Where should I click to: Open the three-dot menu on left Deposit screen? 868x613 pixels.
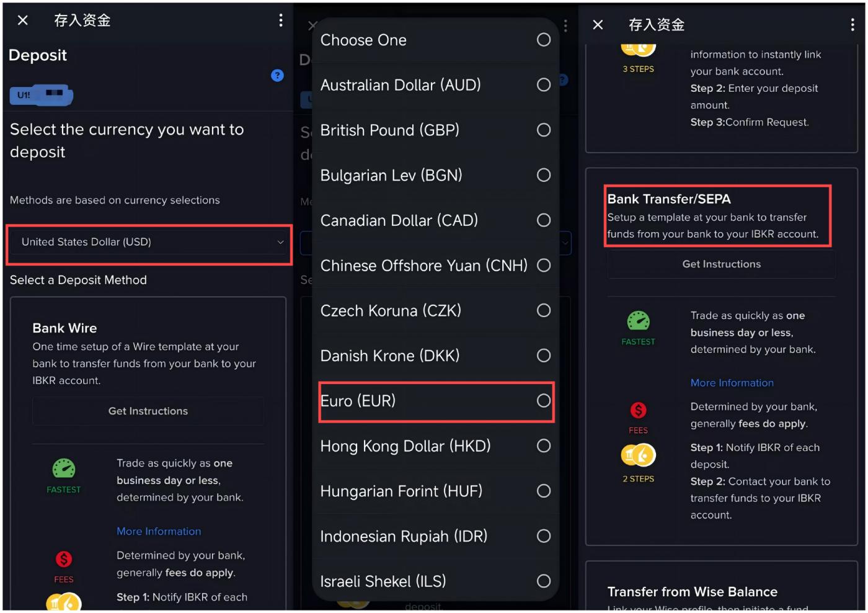[281, 20]
